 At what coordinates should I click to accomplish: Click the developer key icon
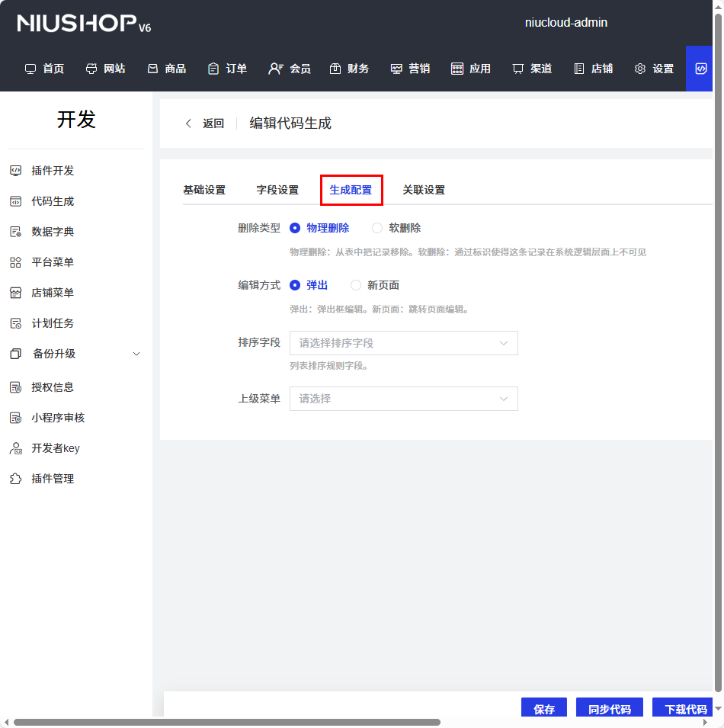pyautogui.click(x=15, y=448)
